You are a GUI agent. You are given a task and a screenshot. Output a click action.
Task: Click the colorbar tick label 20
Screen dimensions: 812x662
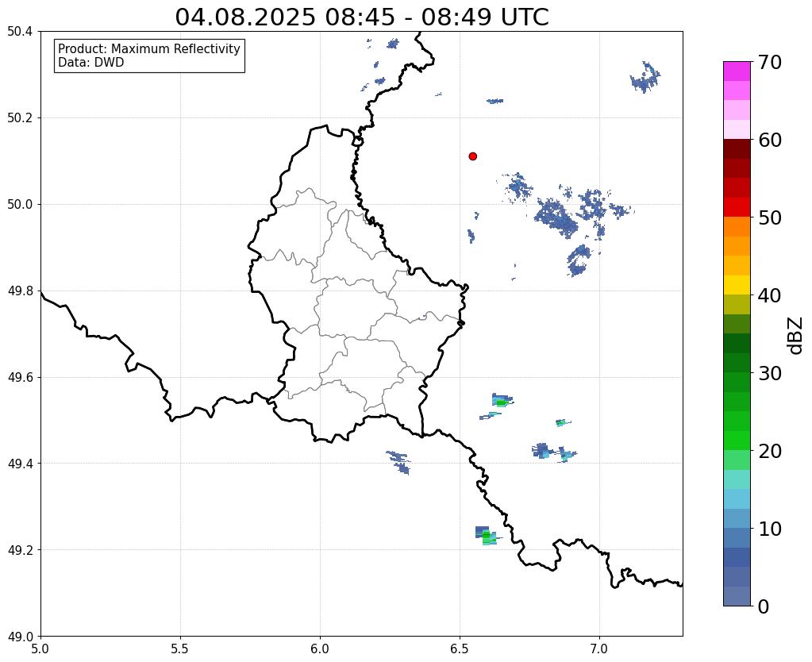tap(770, 451)
